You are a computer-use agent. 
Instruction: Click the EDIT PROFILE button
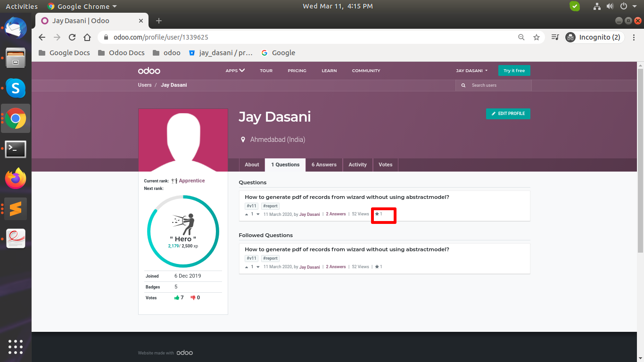coord(508,114)
